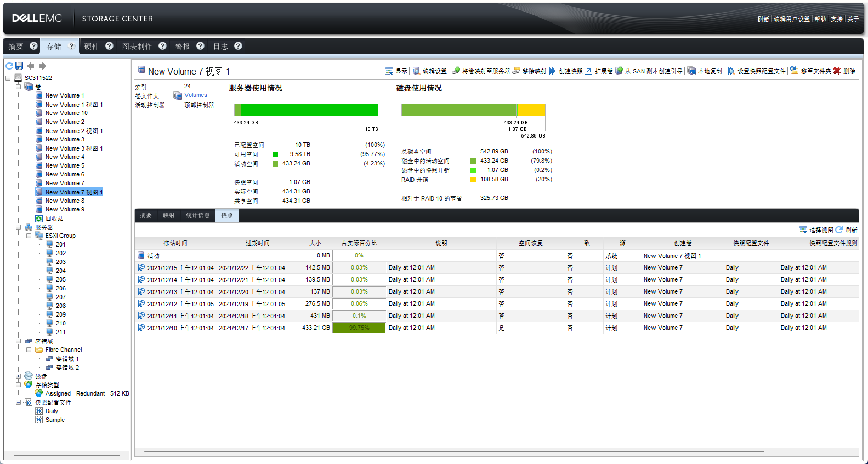Click 选择视图 above the snapshot table
The height and width of the screenshot is (464, 868).
(816, 230)
